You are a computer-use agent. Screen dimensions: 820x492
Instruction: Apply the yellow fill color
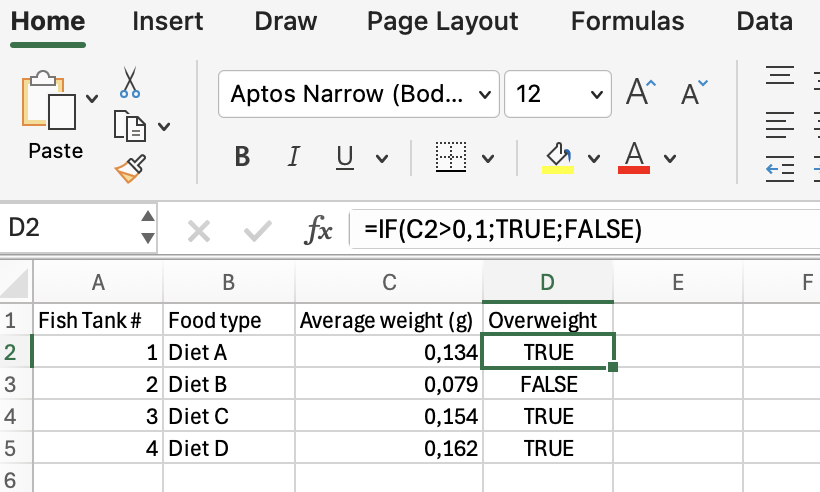[x=557, y=157]
